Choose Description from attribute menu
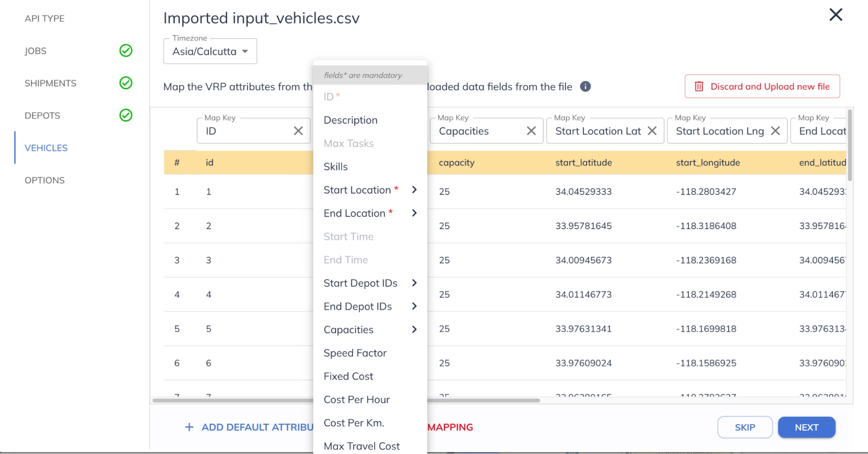The image size is (868, 454). pyautogui.click(x=370, y=120)
